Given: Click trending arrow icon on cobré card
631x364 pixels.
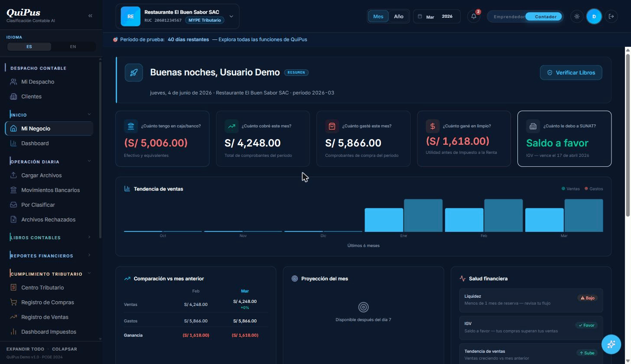Looking at the screenshot, I should (231, 126).
